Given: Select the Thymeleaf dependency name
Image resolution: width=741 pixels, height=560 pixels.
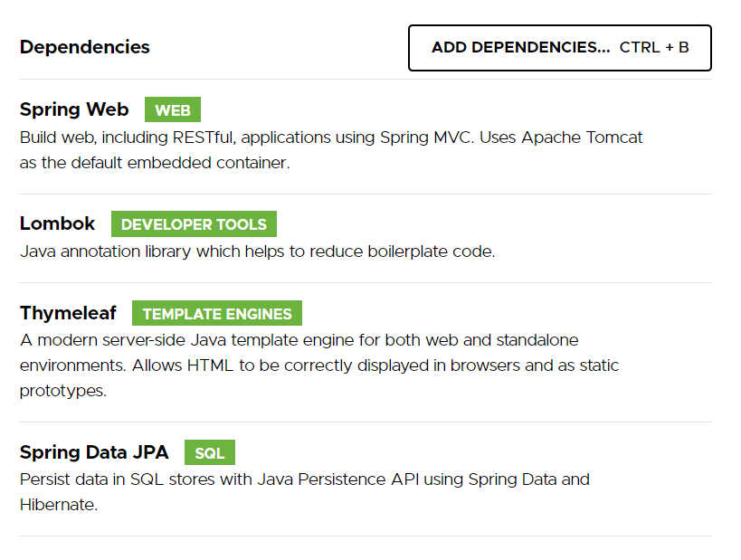Looking at the screenshot, I should tap(68, 313).
